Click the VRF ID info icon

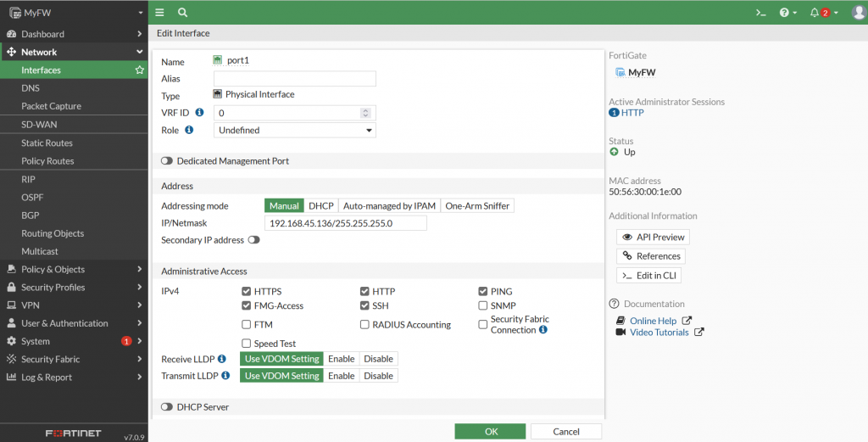pos(200,113)
